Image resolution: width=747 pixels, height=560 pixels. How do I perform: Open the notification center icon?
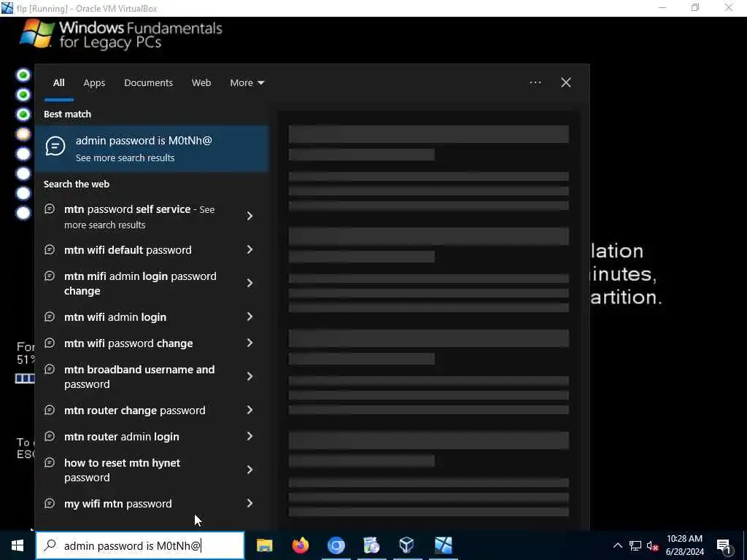tap(723, 546)
